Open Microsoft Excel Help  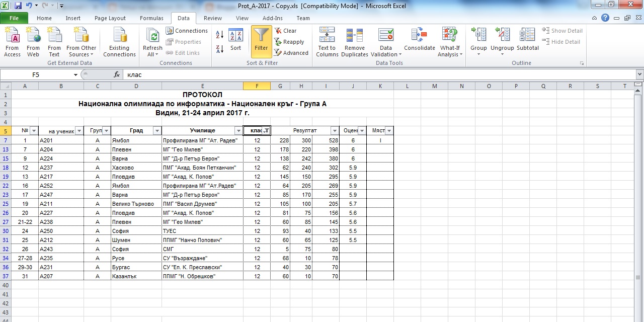coord(605,18)
